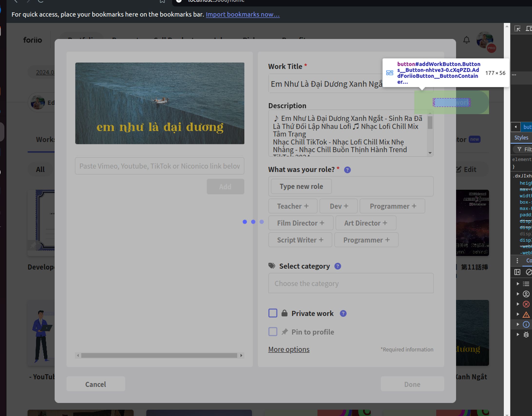Viewport: 532px width, 416px height.
Task: Click the right arrow of horizontal media scrollbar
Action: click(x=241, y=356)
